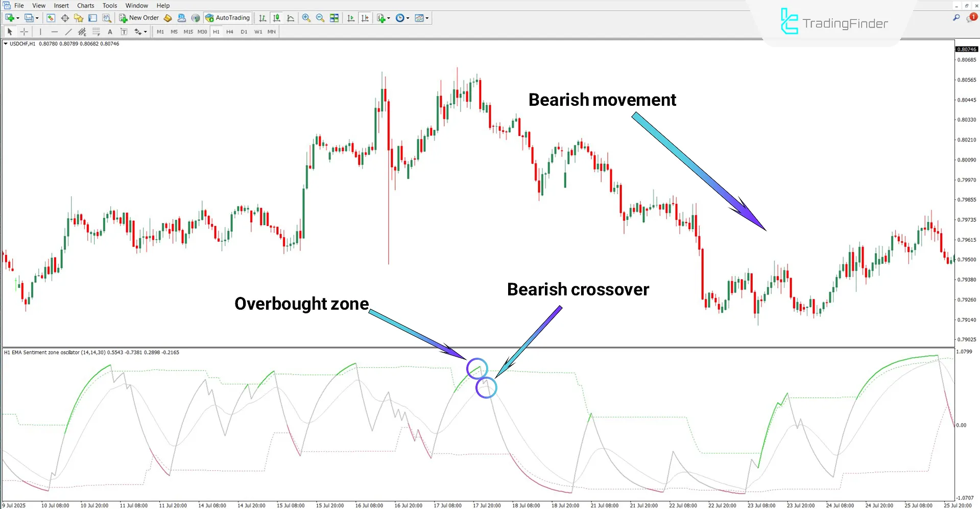
Task: Open the Tools menu
Action: tap(109, 5)
